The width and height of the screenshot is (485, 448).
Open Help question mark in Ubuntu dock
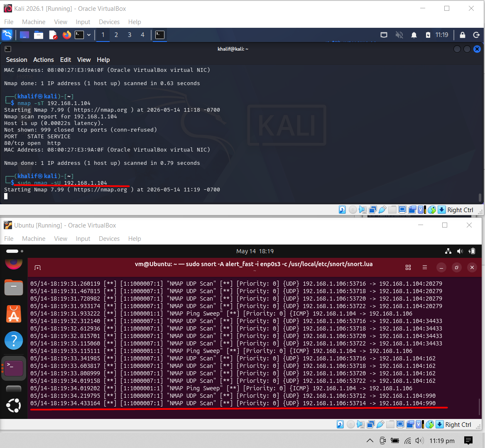click(14, 340)
